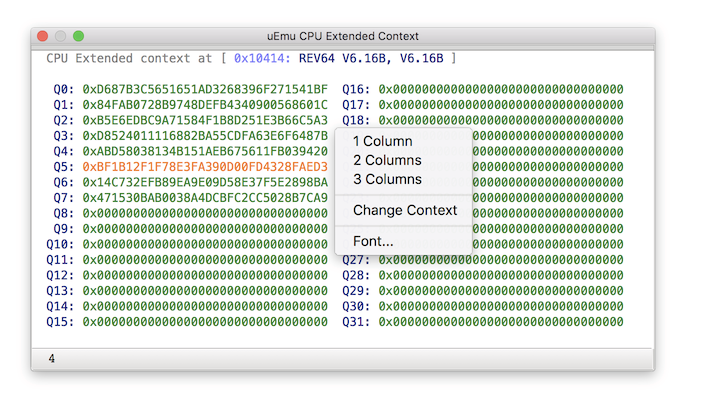Click the Q27 register zero value

pos(501,260)
